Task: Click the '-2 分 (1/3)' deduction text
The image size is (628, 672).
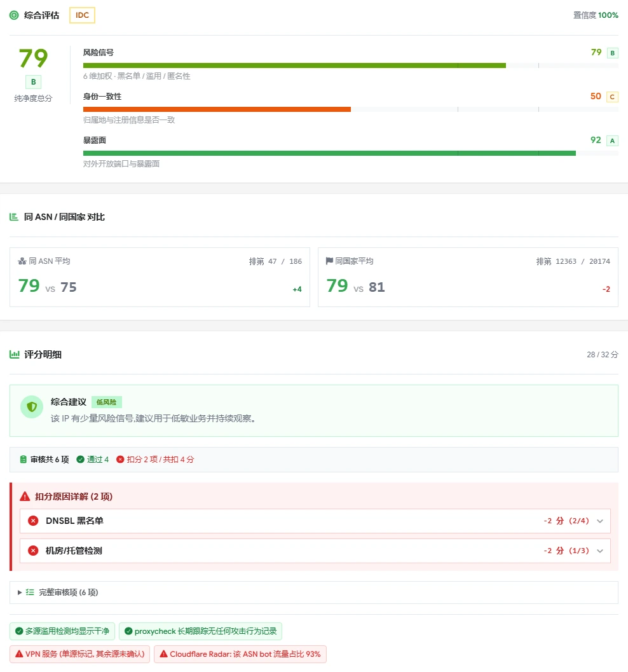Action: (566, 551)
